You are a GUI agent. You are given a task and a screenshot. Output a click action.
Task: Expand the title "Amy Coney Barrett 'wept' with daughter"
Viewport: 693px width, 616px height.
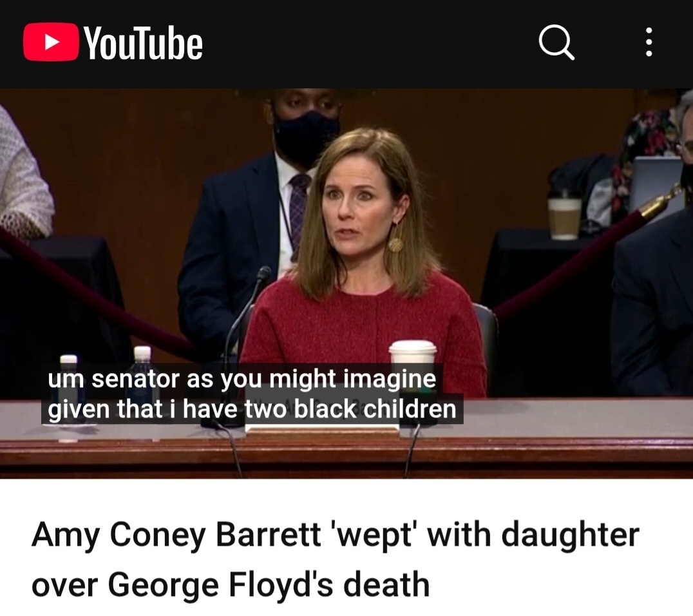click(x=336, y=535)
